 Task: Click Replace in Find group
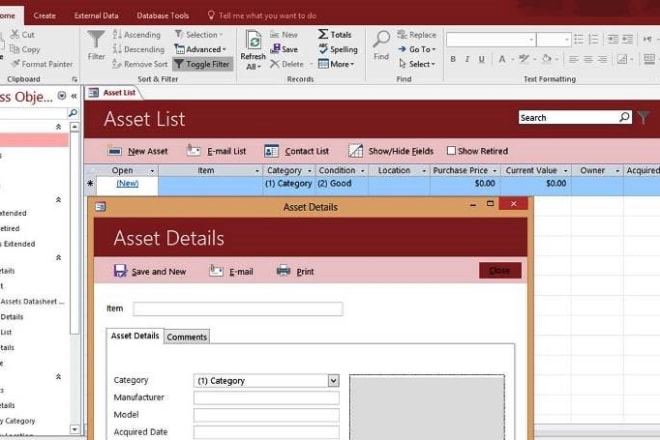click(417, 35)
